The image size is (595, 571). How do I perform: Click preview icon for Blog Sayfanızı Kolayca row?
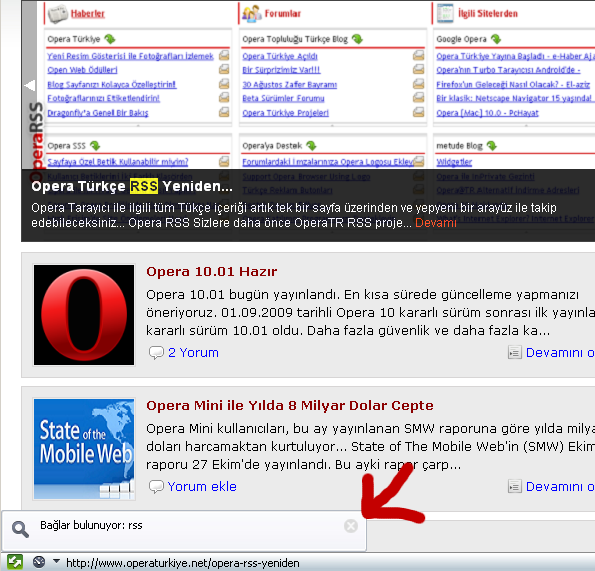tap(224, 83)
